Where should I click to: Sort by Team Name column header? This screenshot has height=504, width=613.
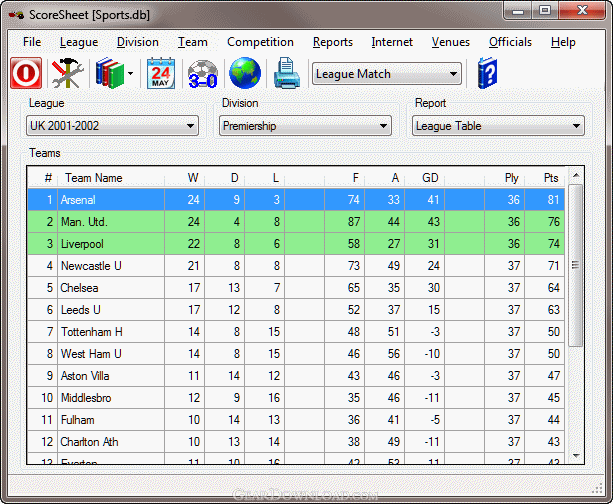(x=111, y=178)
